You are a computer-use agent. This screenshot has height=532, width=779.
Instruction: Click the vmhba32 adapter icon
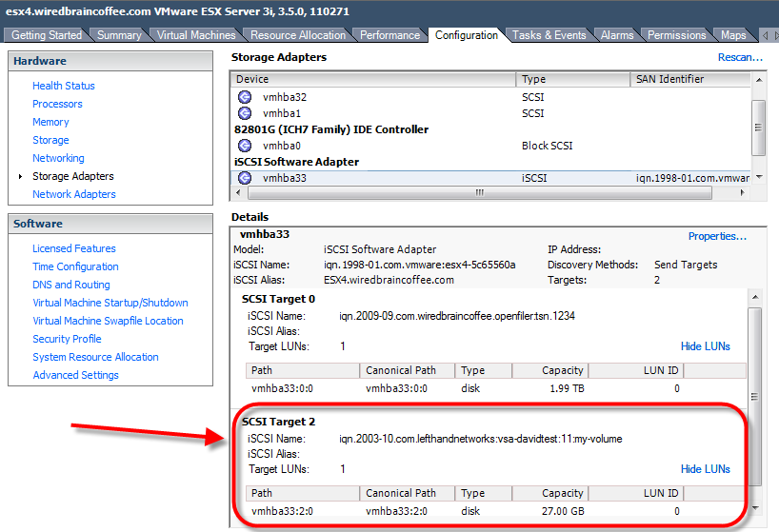[244, 97]
